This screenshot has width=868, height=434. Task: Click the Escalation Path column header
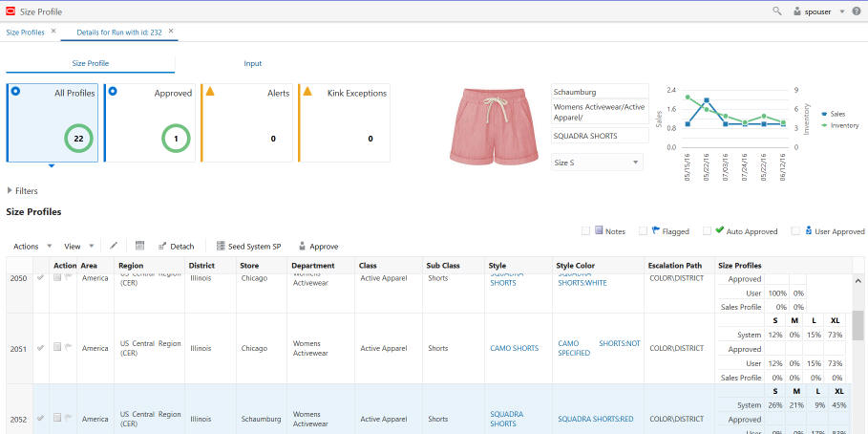[x=679, y=266]
